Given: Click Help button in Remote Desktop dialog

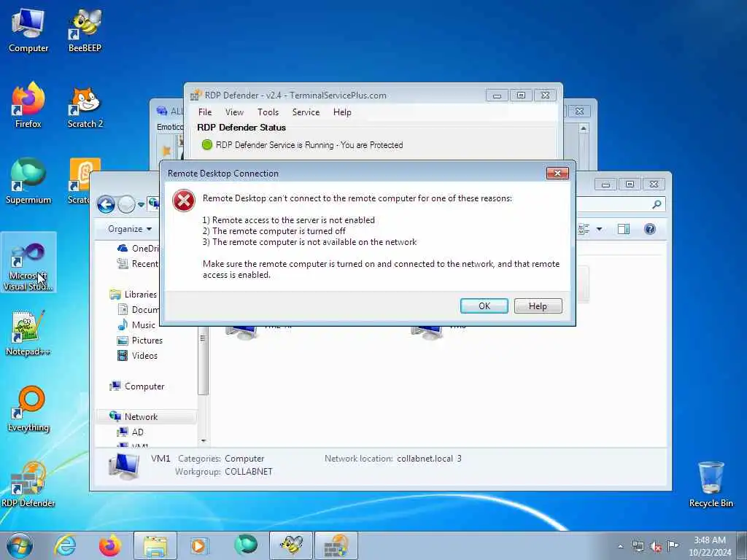Looking at the screenshot, I should (x=538, y=306).
